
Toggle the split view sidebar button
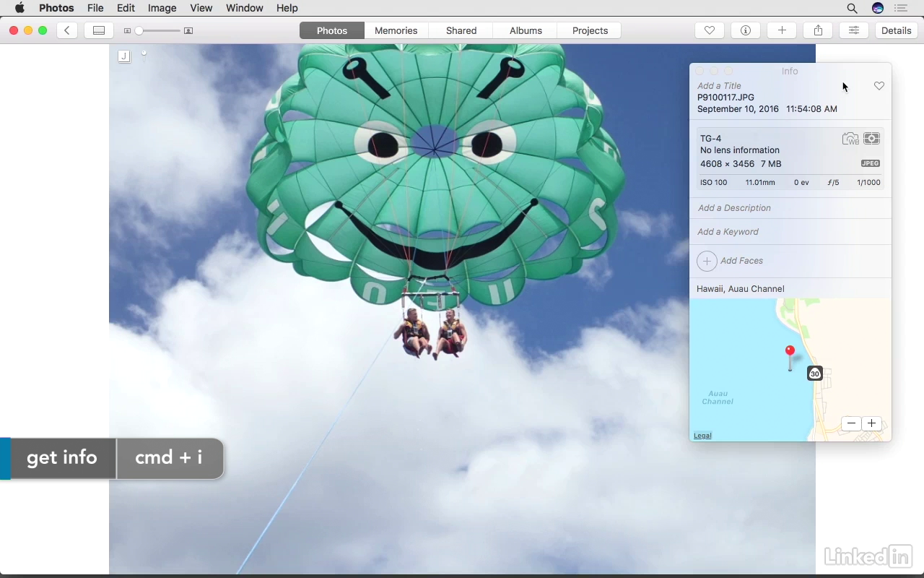(x=99, y=30)
